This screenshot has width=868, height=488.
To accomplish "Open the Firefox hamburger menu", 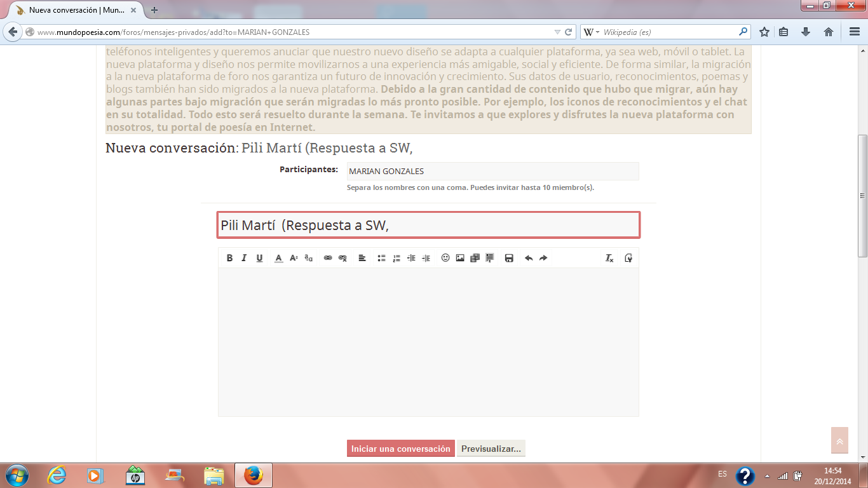I will point(855,32).
